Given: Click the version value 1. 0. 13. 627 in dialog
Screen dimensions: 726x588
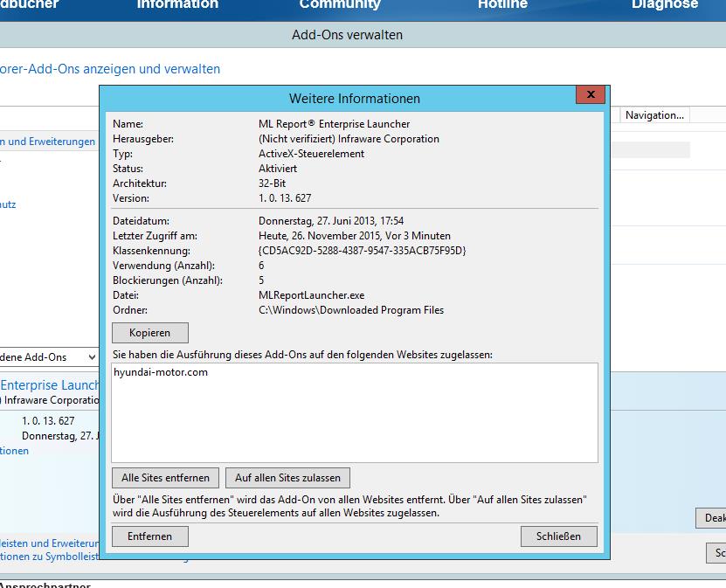Looking at the screenshot, I should pos(285,198).
